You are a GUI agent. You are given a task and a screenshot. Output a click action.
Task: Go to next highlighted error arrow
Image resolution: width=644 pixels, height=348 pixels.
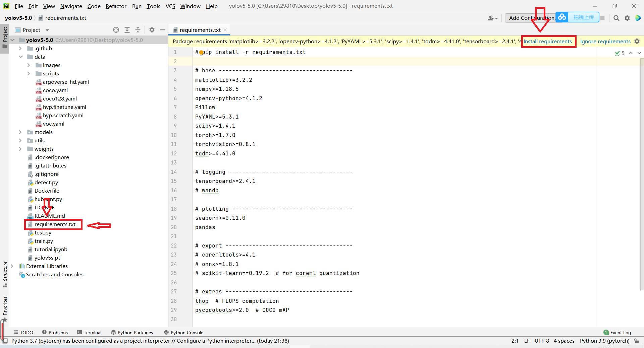639,53
